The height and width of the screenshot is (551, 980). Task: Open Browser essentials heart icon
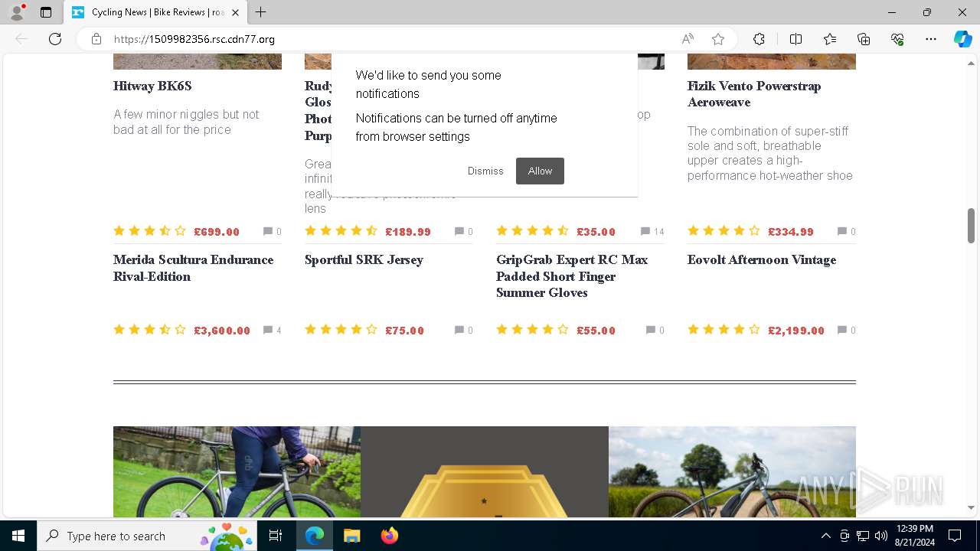897,39
